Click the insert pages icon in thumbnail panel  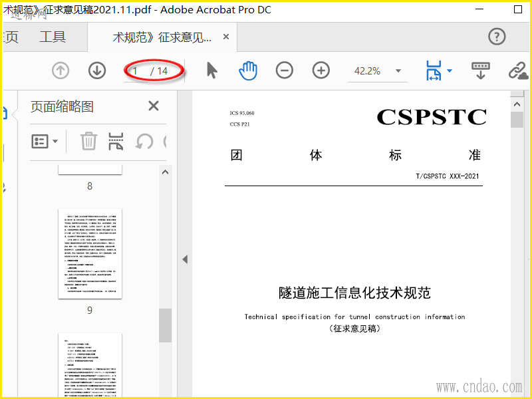click(x=116, y=141)
